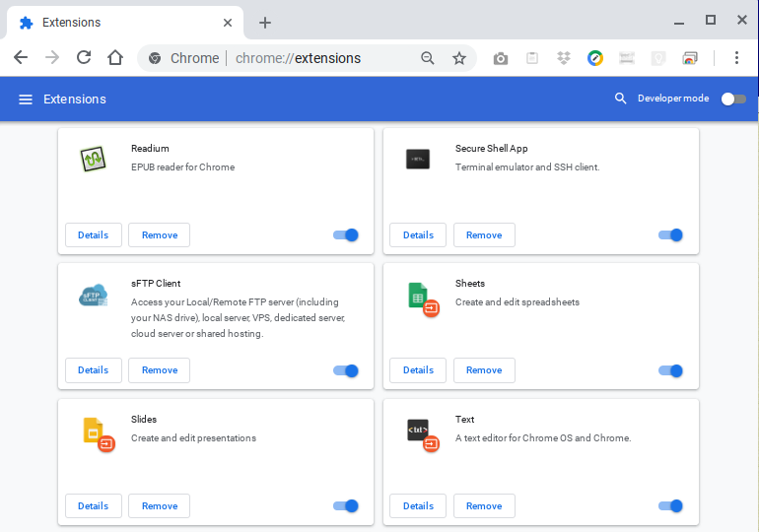Turn off the Sheets app
The image size is (759, 532).
(x=670, y=371)
